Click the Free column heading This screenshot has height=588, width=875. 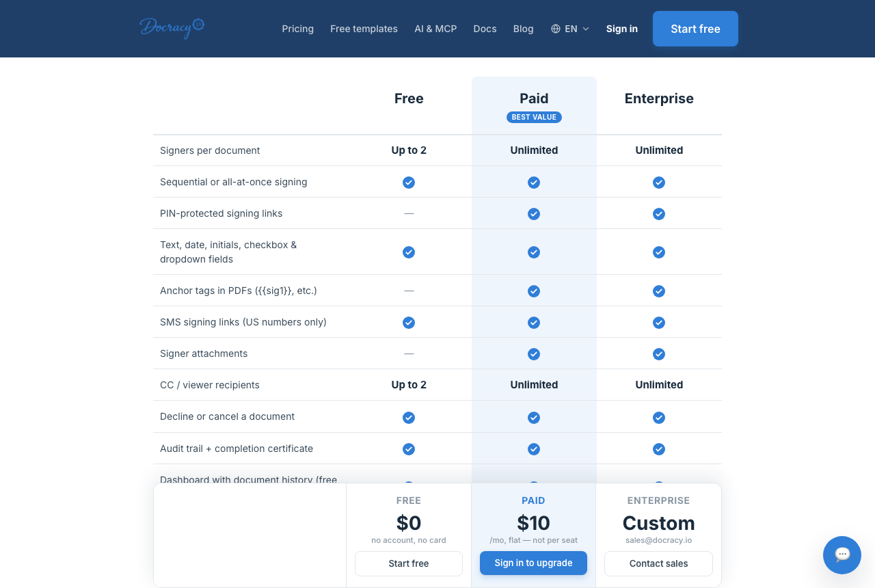click(x=409, y=98)
